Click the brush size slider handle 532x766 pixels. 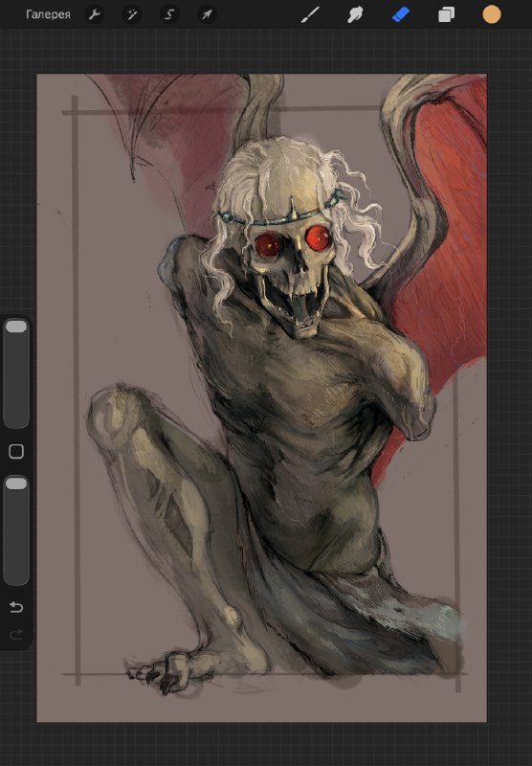(16, 327)
